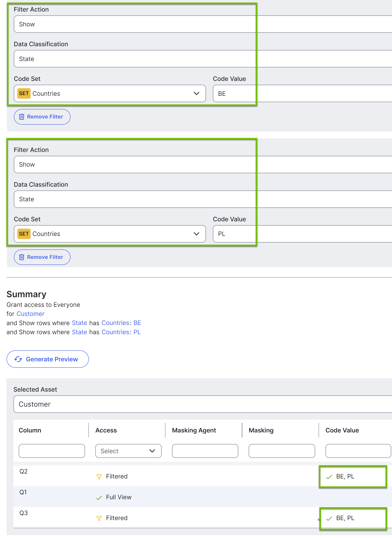Screen dimensions: 392x538
Task: Click the SET badge in second Code Set field
Action: [x=24, y=234]
